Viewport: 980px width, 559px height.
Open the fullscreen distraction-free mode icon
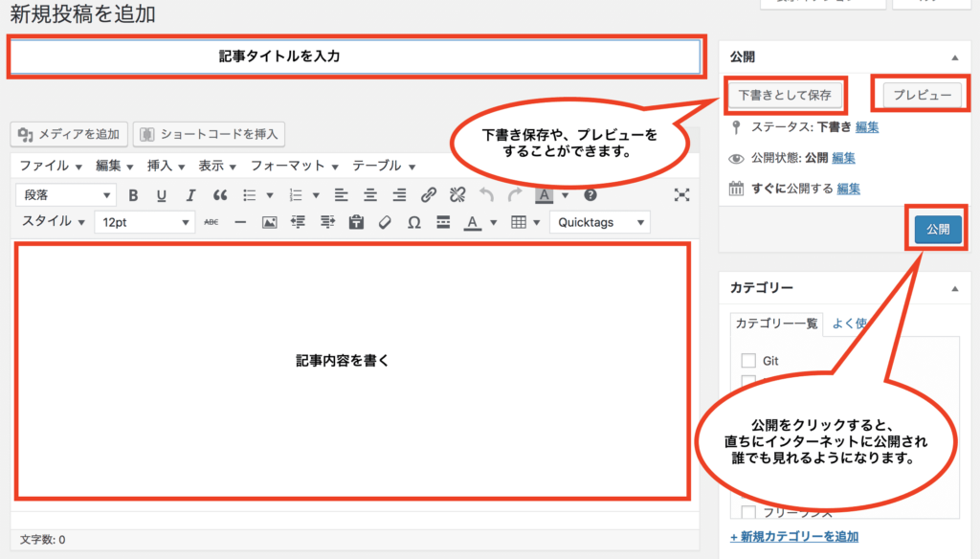tap(681, 195)
